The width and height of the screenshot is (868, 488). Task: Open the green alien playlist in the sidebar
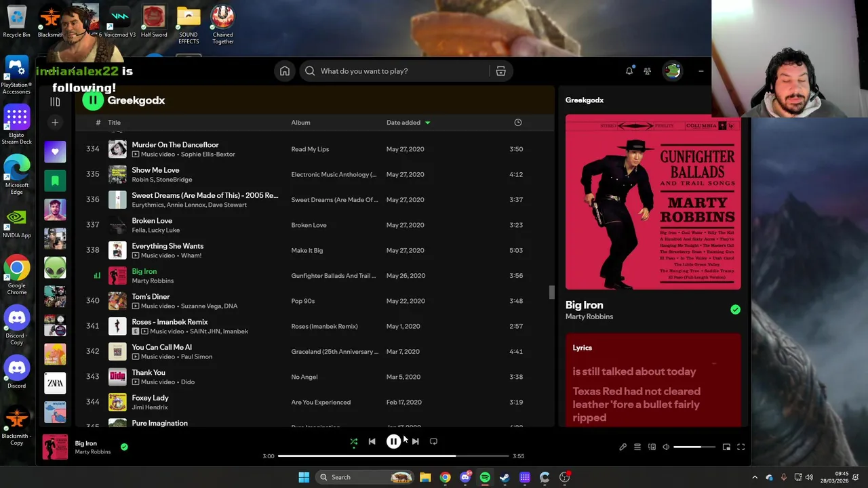pyautogui.click(x=55, y=268)
